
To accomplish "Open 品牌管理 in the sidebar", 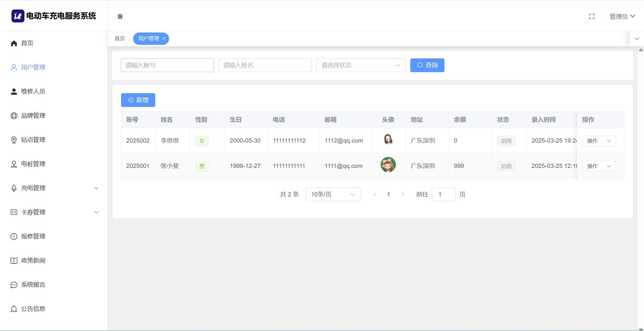I will (x=33, y=116).
